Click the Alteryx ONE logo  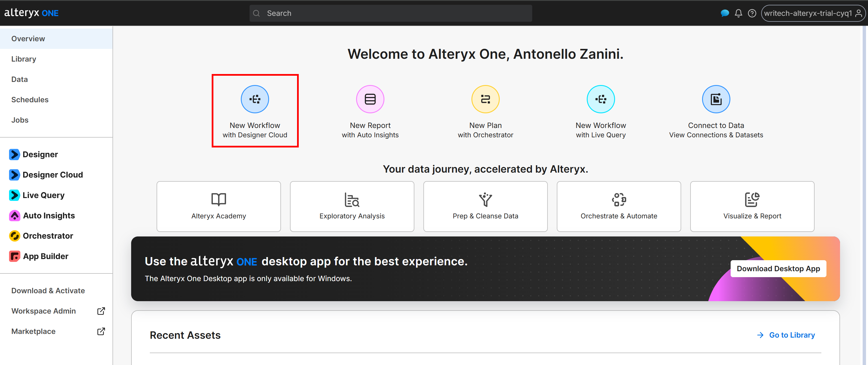(31, 13)
